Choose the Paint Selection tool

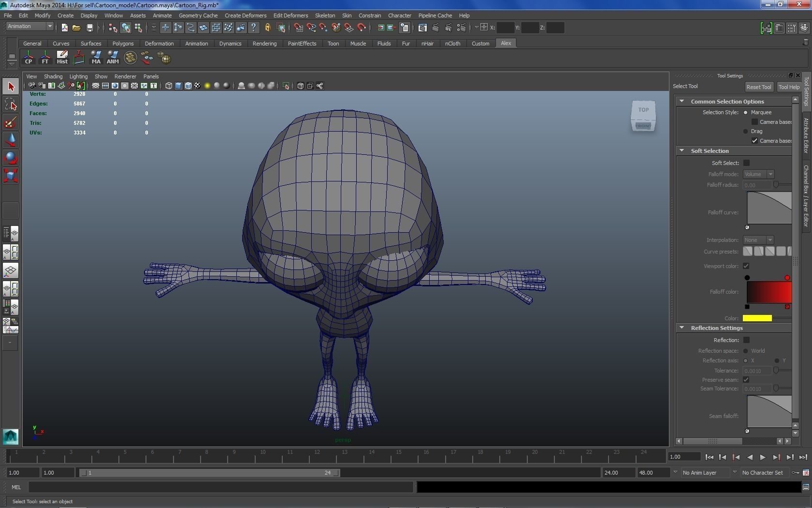(x=11, y=122)
